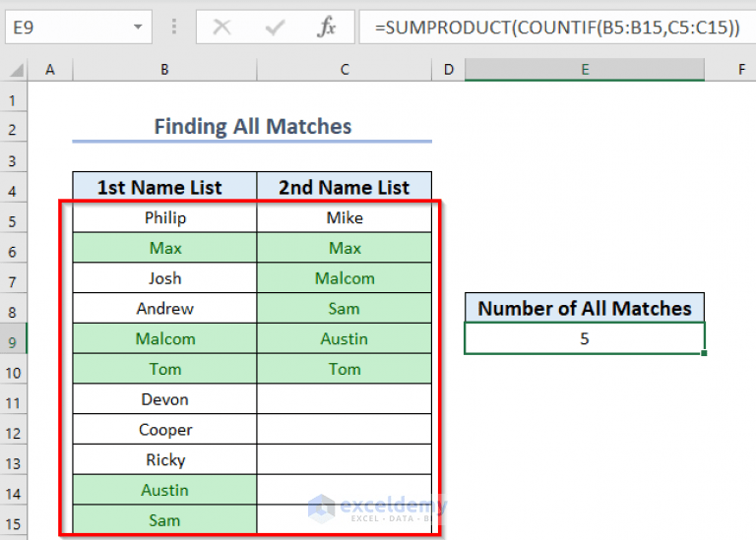Click the SUMPRODUCT formula in the formula bar
The image size is (756, 540).
click(x=557, y=27)
